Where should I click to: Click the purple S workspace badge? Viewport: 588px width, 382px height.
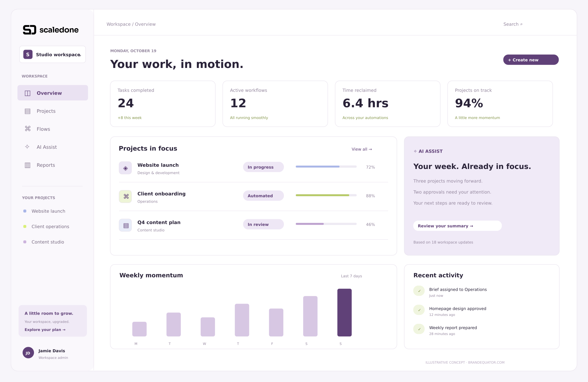pos(28,54)
